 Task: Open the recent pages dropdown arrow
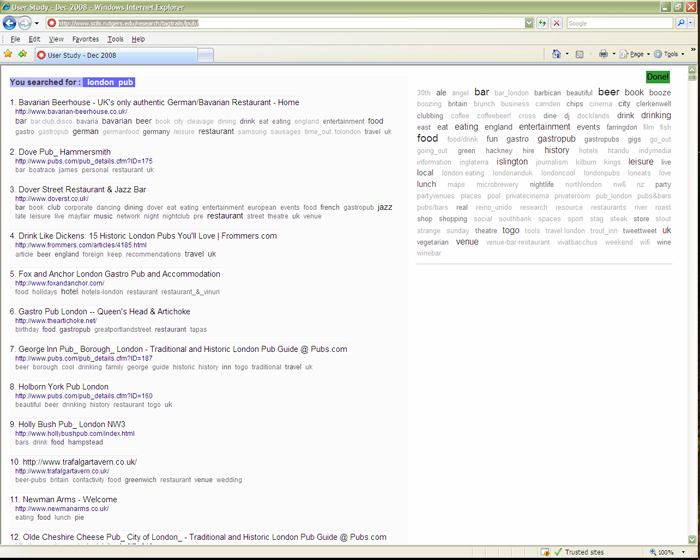[37, 23]
